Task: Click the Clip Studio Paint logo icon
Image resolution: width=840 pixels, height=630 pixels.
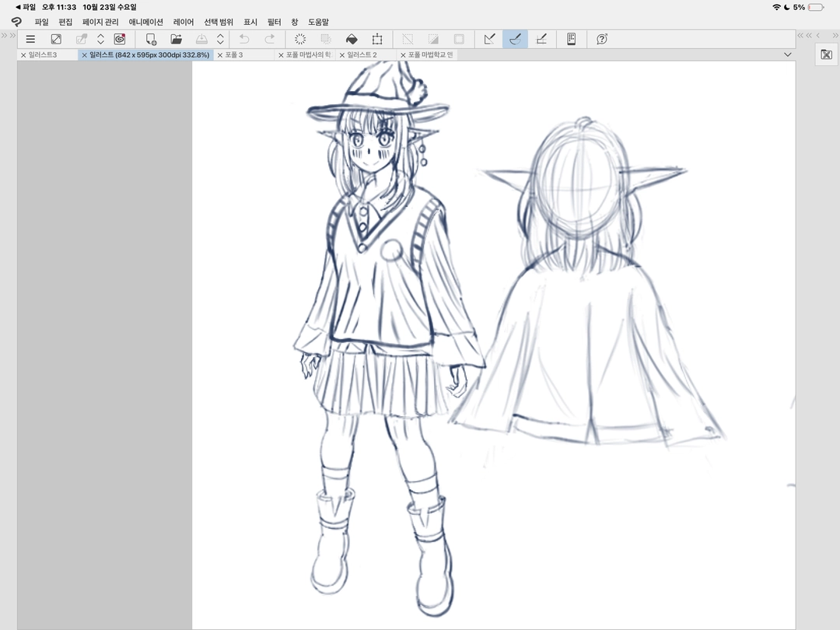Action: [x=16, y=22]
